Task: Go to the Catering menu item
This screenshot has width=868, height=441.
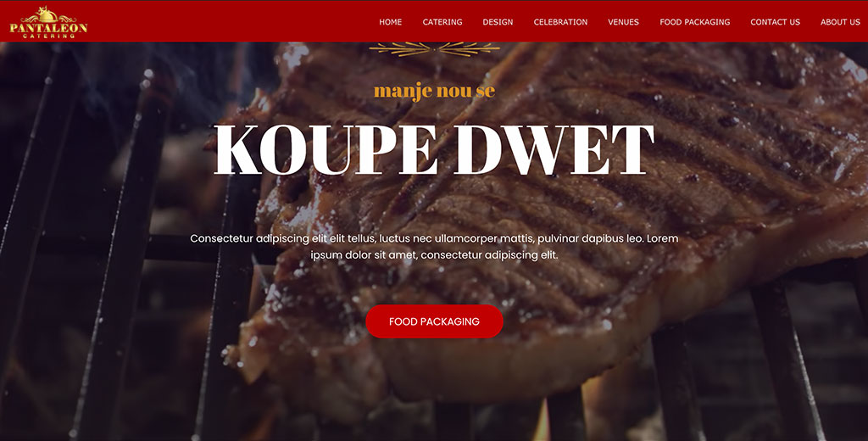Action: point(442,22)
